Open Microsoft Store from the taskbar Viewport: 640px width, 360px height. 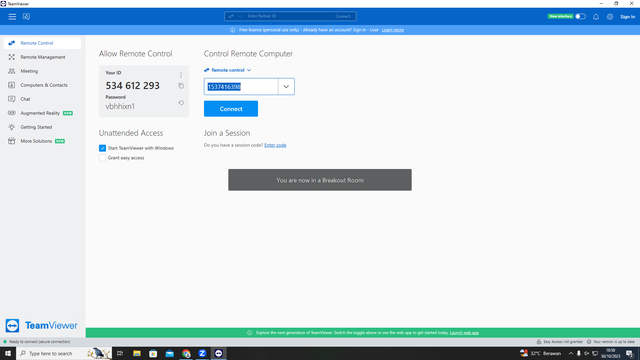click(x=153, y=353)
